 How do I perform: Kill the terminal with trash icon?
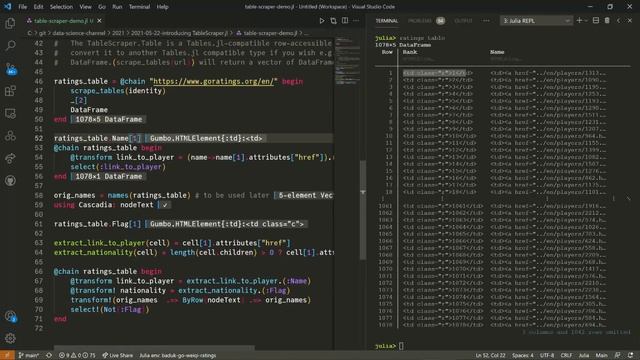(607, 20)
